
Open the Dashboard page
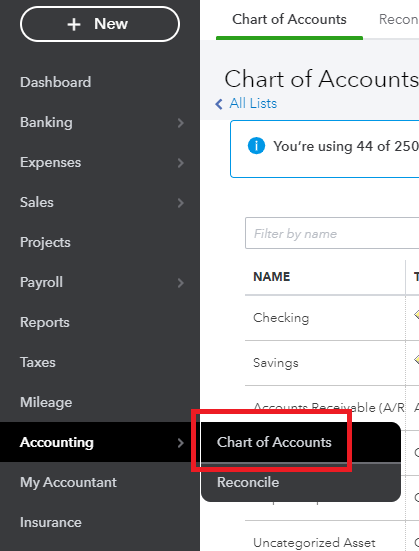click(56, 82)
